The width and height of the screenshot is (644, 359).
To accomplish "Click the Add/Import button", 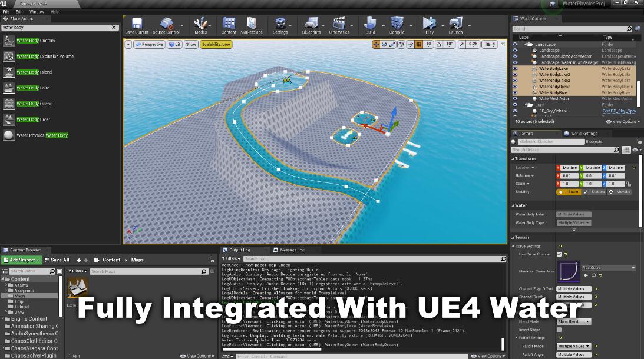I will 21,260.
